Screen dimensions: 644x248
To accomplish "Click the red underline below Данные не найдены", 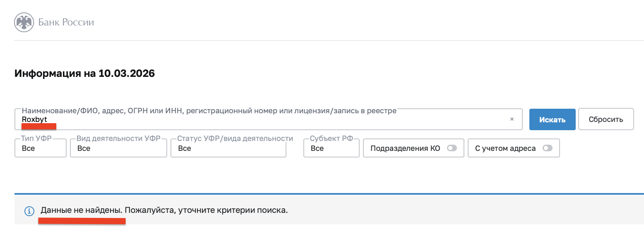I will coord(82,221).
